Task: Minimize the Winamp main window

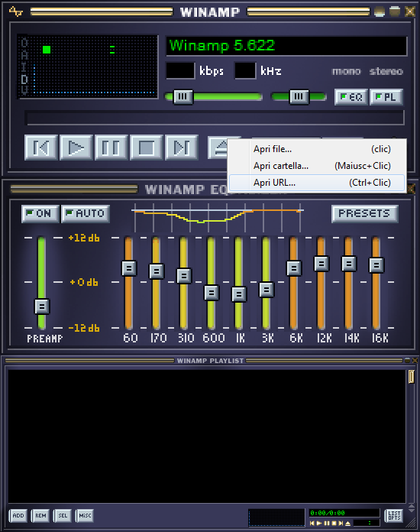Action: point(380,12)
